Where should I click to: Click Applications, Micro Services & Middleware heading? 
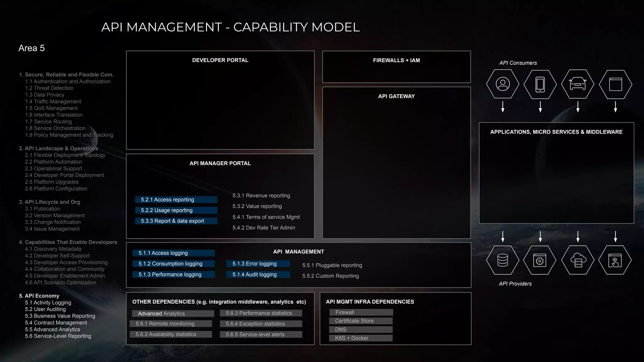coord(556,132)
